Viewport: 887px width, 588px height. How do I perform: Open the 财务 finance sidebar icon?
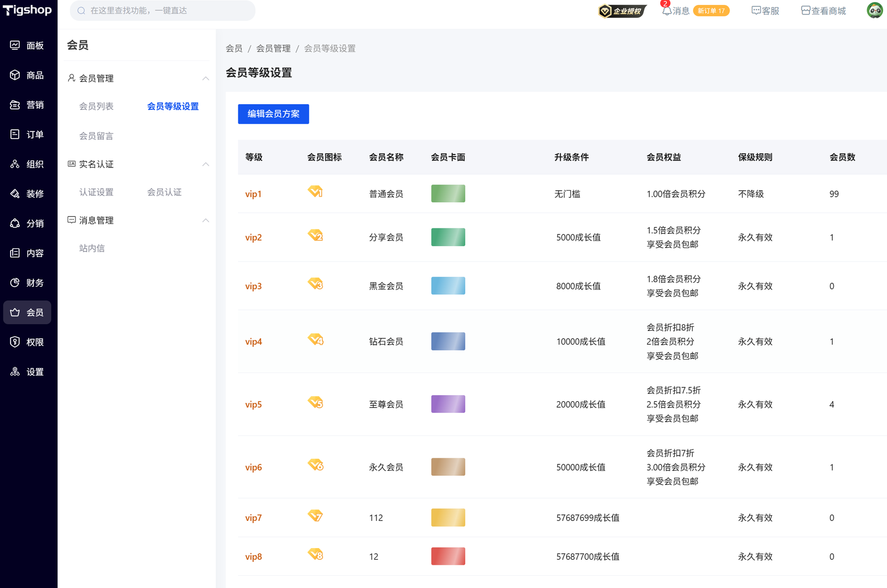pos(15,283)
